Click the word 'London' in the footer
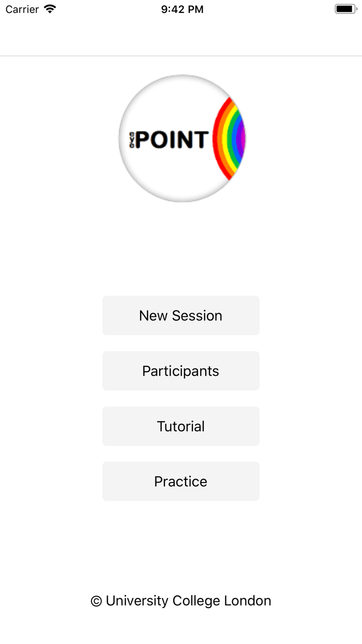Image resolution: width=362 pixels, height=644 pixels. click(247, 601)
